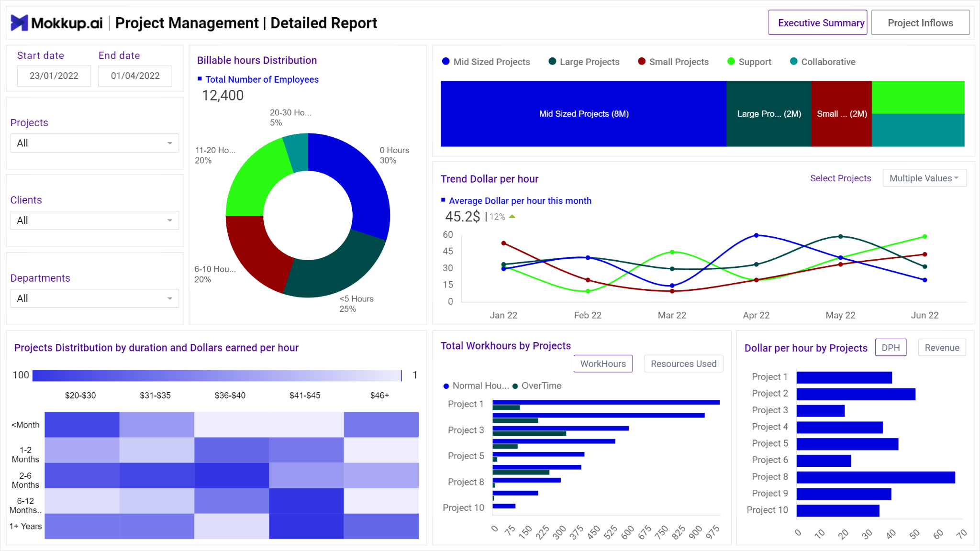
Task: Click the OverTime legend marker
Action: 515,386
